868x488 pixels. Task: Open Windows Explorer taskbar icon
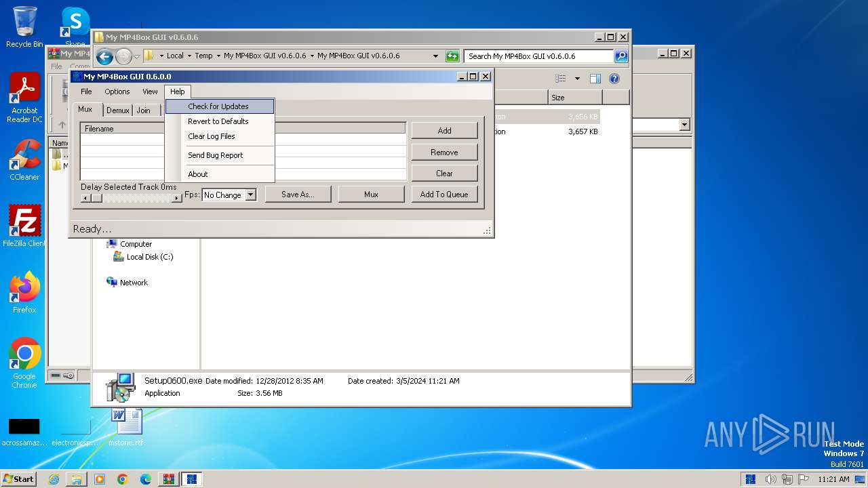77,479
